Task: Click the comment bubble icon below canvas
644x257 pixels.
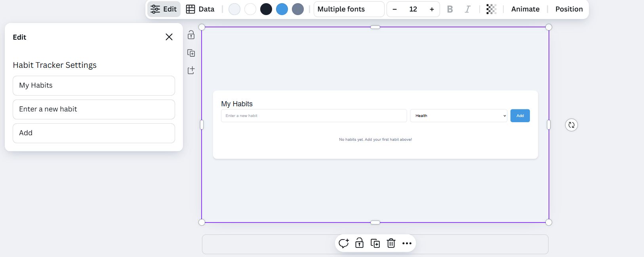Action: (x=343, y=243)
